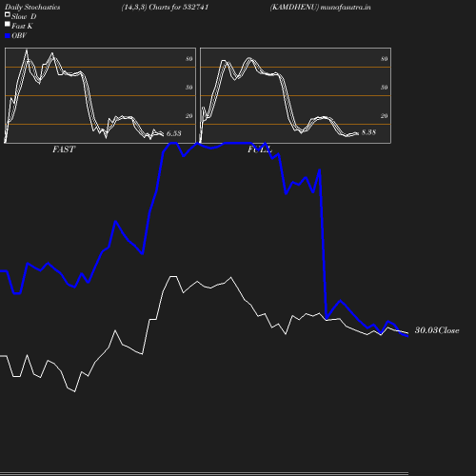Viewport: 476px width, 476px height.
Task: Click the 'Slow D' legend label
Action: [x=24, y=16]
